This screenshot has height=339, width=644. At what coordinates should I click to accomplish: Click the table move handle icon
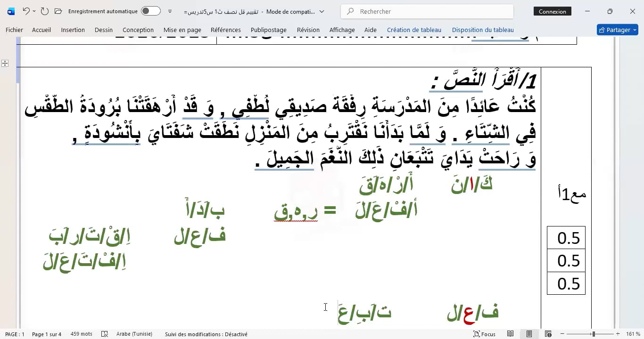pos(5,63)
